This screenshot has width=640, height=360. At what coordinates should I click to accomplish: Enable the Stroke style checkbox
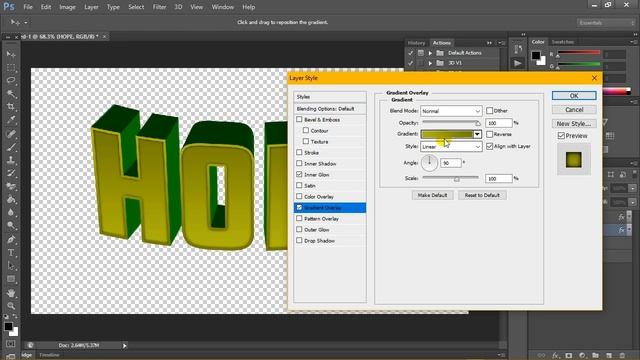[x=299, y=152]
